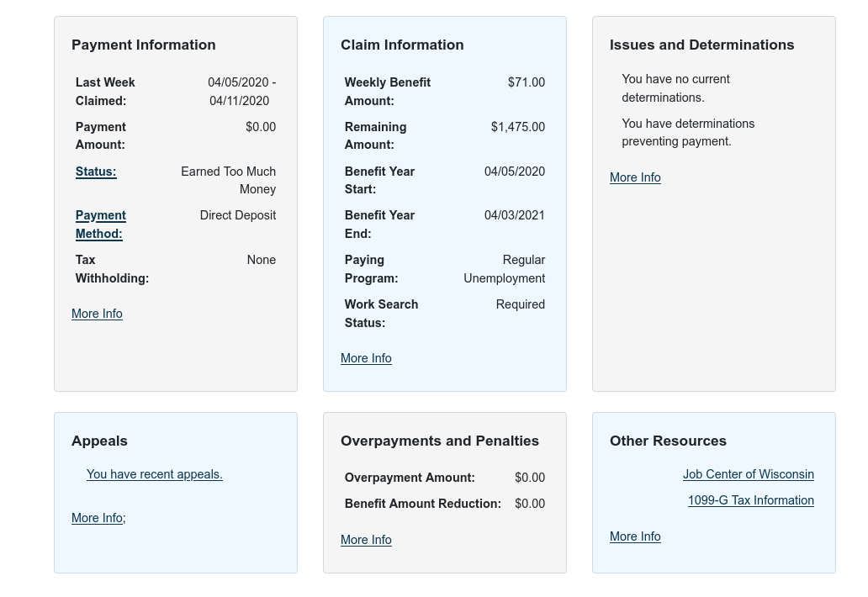Open the recent appeals link

pos(154,474)
